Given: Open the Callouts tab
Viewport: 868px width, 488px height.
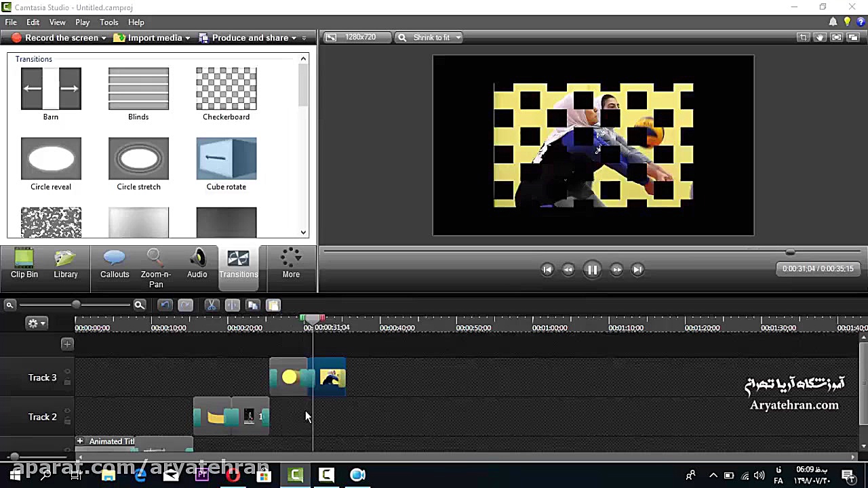Looking at the screenshot, I should pos(115,264).
